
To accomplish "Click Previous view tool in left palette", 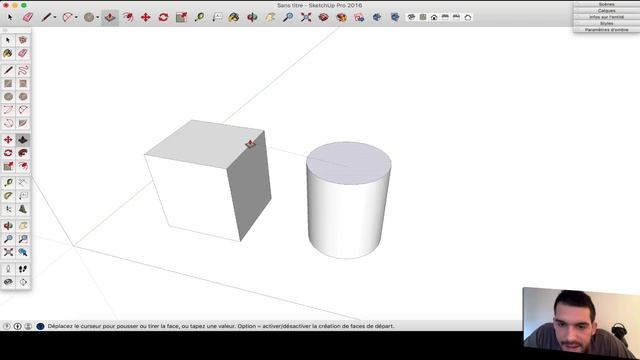I will (23, 252).
